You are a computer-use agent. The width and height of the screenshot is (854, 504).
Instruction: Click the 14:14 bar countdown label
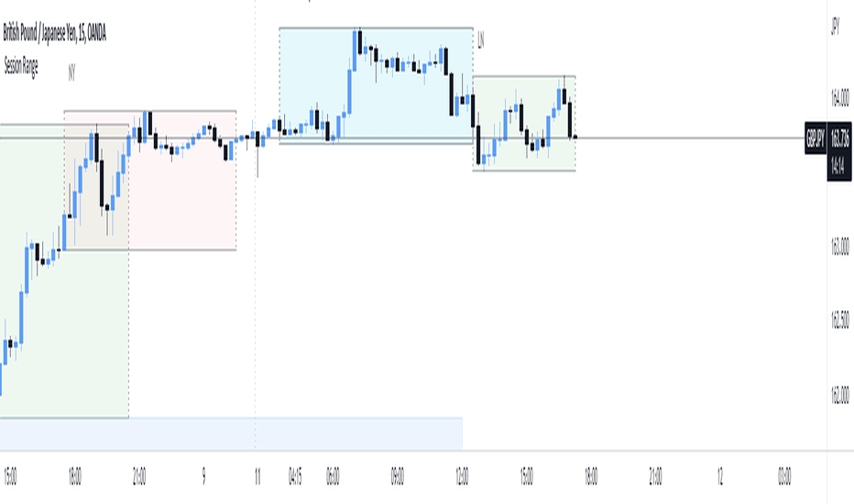(x=839, y=166)
